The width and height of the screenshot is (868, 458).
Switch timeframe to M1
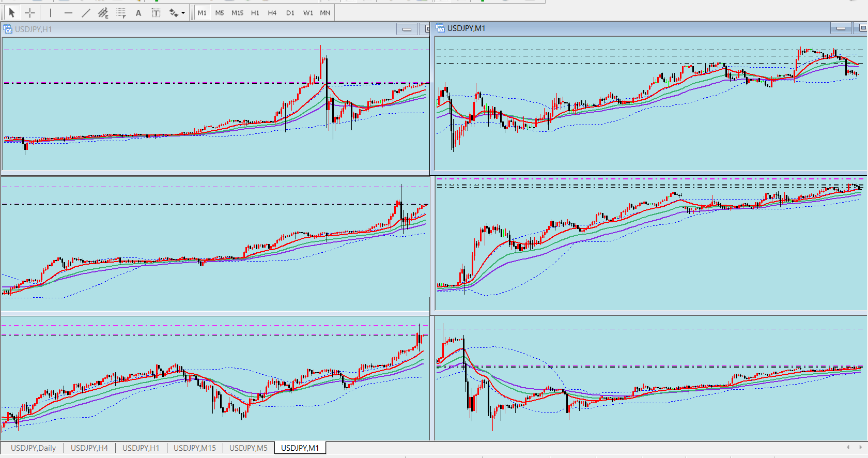coord(202,13)
